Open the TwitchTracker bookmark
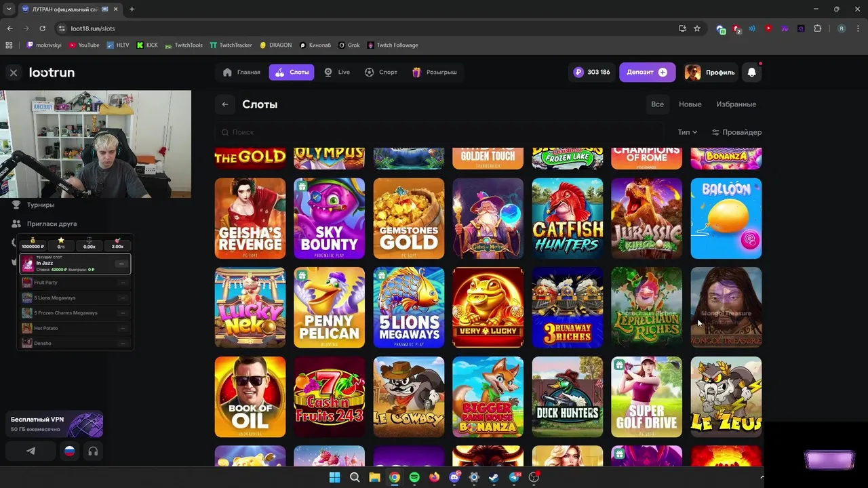Viewport: 868px width, 488px height. click(x=231, y=45)
